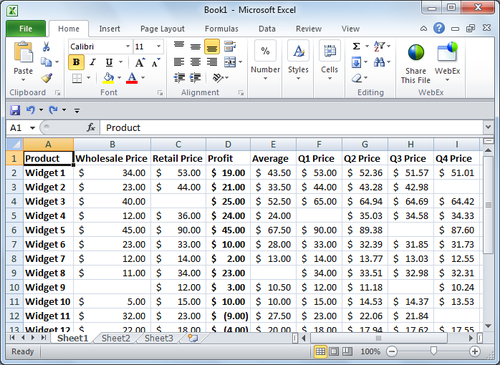Viewport: 500px width, 365px height.
Task: Open the WebEx dropdown
Action: tap(447, 80)
